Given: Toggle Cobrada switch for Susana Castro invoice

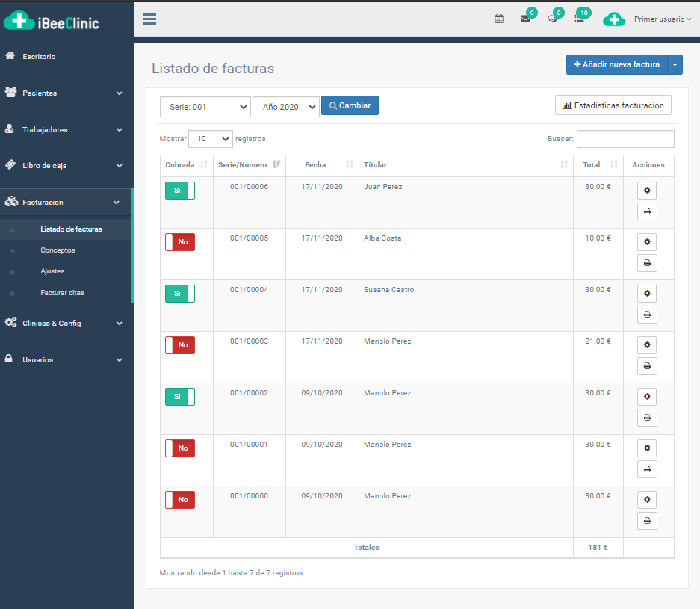Looking at the screenshot, I should tap(180, 294).
